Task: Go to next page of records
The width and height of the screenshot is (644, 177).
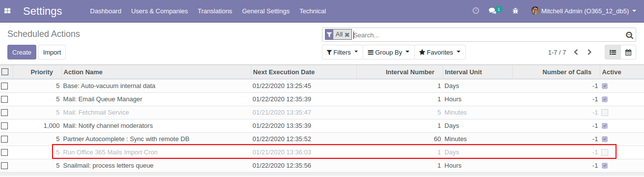Action: (590, 52)
